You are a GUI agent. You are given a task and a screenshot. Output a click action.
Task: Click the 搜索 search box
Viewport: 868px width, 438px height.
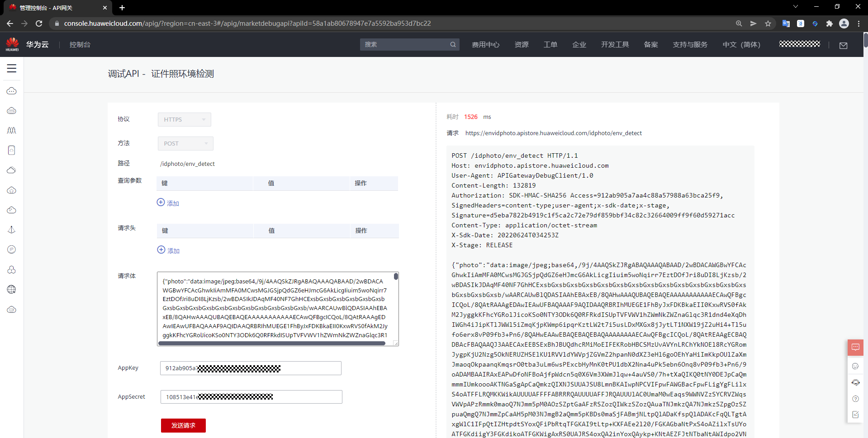(x=409, y=44)
